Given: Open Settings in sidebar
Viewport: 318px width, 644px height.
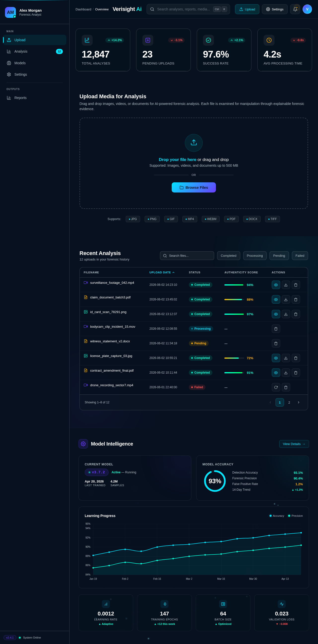Looking at the screenshot, I should 35,74.
